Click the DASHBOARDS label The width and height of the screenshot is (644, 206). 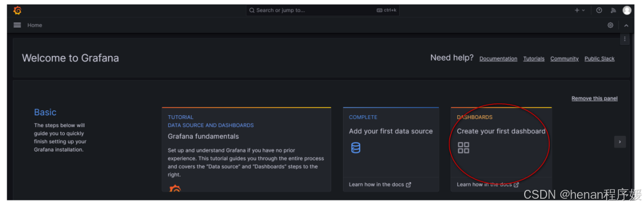coord(474,117)
